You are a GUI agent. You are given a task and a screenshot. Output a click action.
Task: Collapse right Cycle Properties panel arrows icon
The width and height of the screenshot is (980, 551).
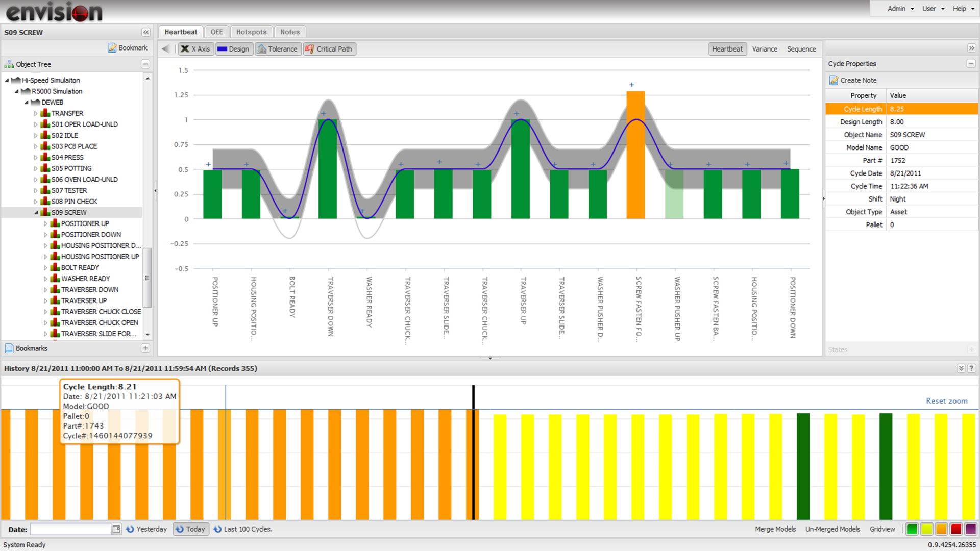tap(971, 48)
